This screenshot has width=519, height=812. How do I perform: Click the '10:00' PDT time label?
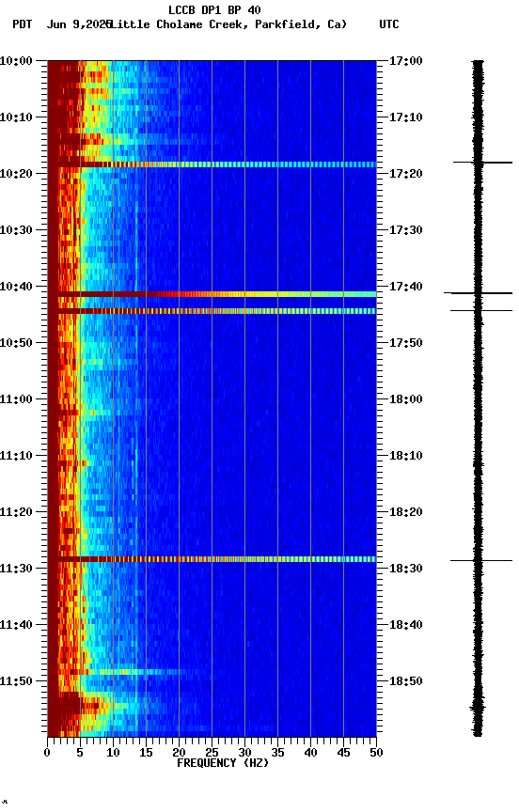(x=16, y=61)
